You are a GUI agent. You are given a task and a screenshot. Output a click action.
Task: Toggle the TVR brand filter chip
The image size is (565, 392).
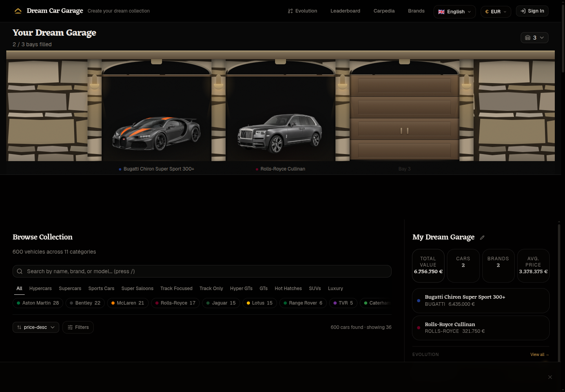point(343,303)
